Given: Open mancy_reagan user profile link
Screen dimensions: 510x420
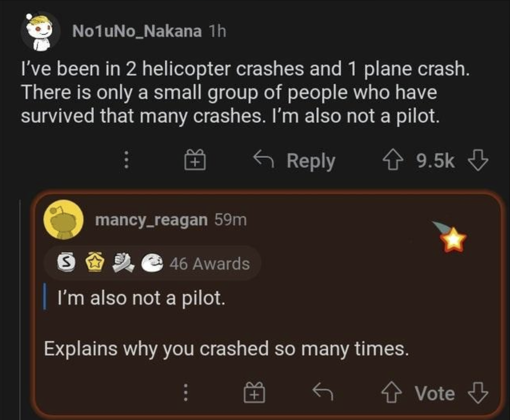Looking at the screenshot, I should 151,219.
